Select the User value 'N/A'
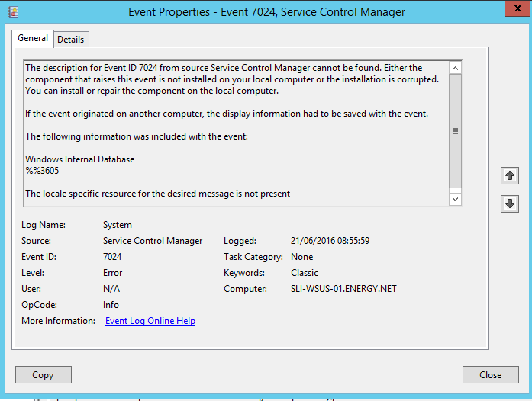This screenshot has width=532, height=401. click(111, 288)
